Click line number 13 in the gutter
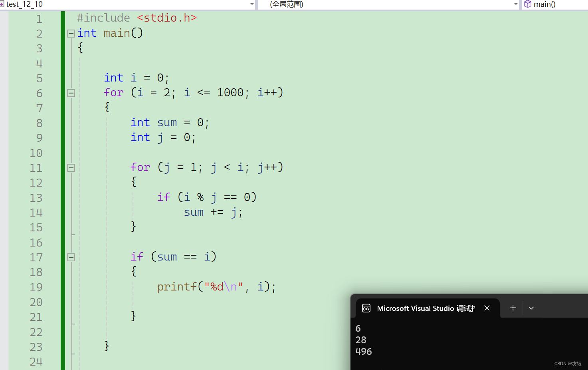The image size is (588, 370). 36,198
